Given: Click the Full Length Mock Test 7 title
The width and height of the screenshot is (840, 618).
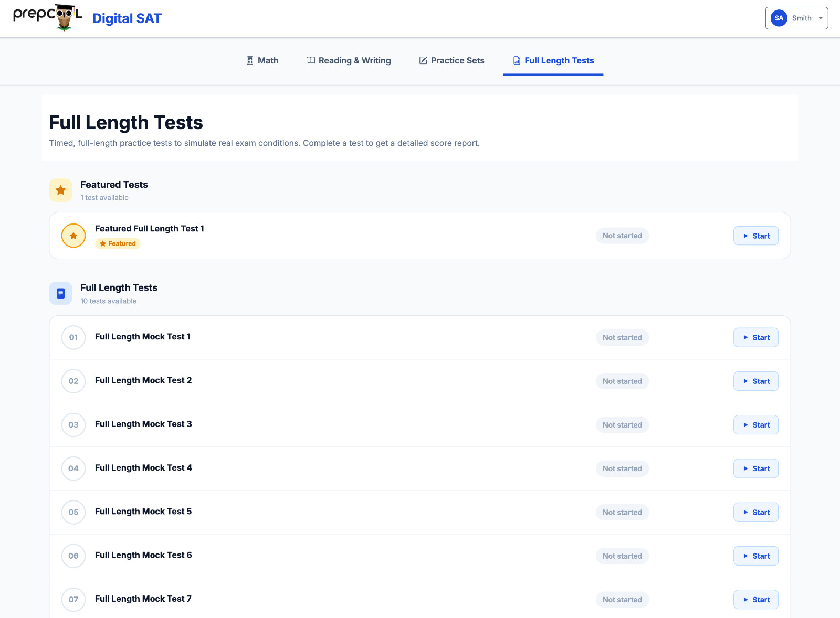Looking at the screenshot, I should pos(143,599).
